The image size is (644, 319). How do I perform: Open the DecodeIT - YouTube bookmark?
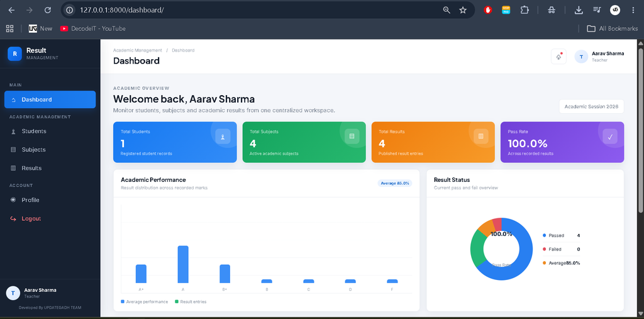93,28
